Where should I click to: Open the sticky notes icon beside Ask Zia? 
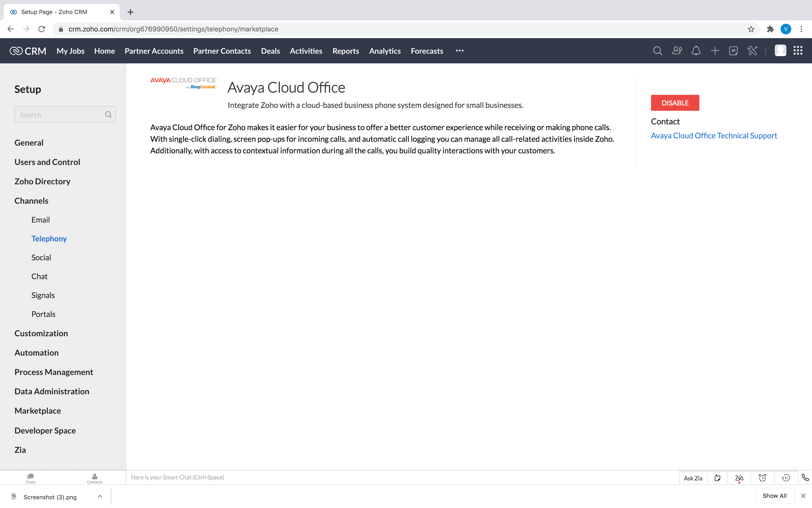point(717,478)
